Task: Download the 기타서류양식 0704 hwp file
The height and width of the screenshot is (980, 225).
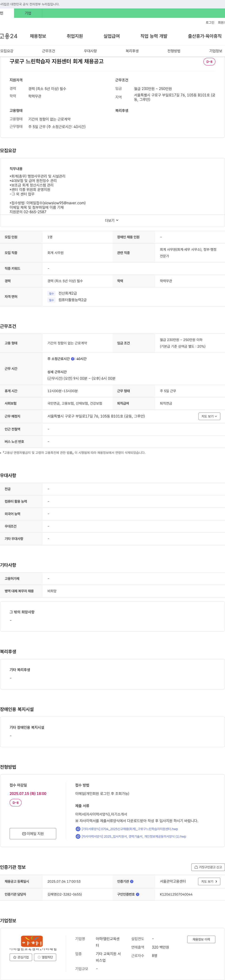Action: coord(130,829)
